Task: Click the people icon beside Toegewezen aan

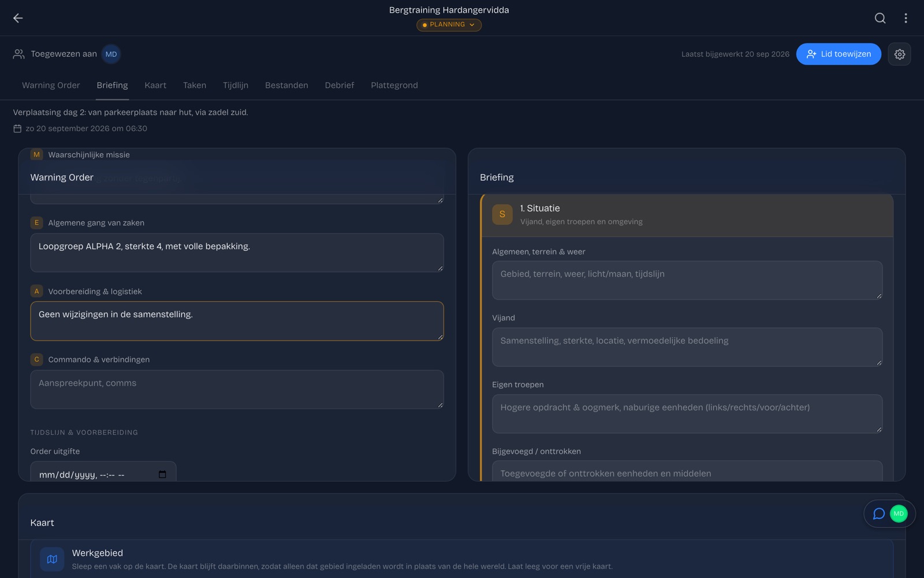Action: click(19, 54)
